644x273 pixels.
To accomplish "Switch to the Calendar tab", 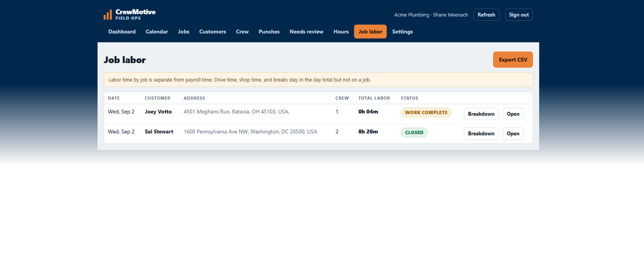I will pos(157,32).
